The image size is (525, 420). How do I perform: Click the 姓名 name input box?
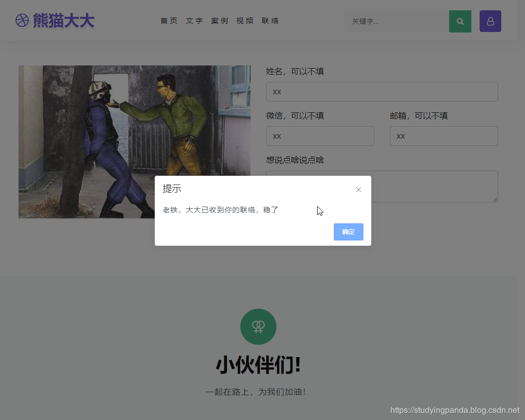[x=382, y=91]
